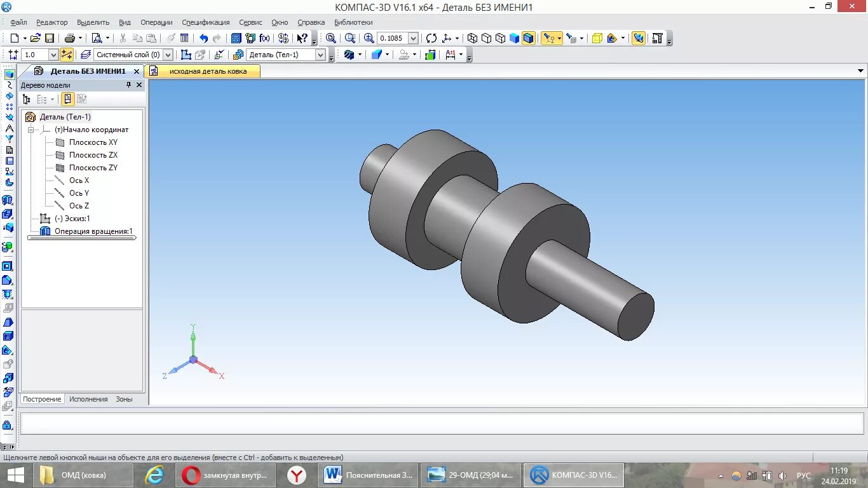Collapse the Начало координат tree node
The width and height of the screenshot is (868, 488).
[x=30, y=130]
